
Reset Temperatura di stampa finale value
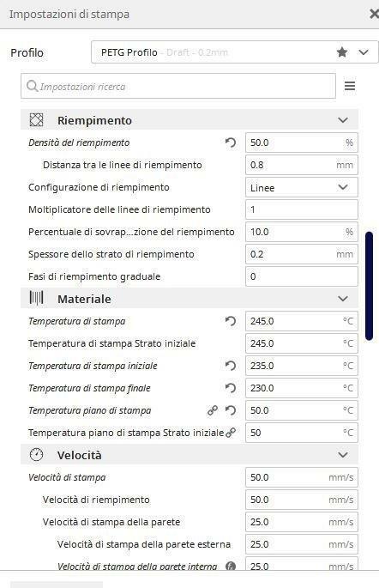[x=231, y=388]
